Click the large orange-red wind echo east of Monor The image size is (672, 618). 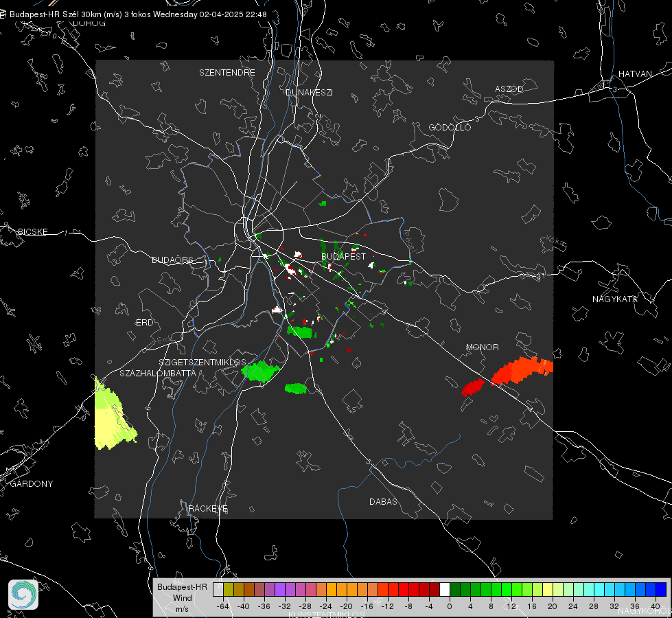pyautogui.click(x=523, y=369)
